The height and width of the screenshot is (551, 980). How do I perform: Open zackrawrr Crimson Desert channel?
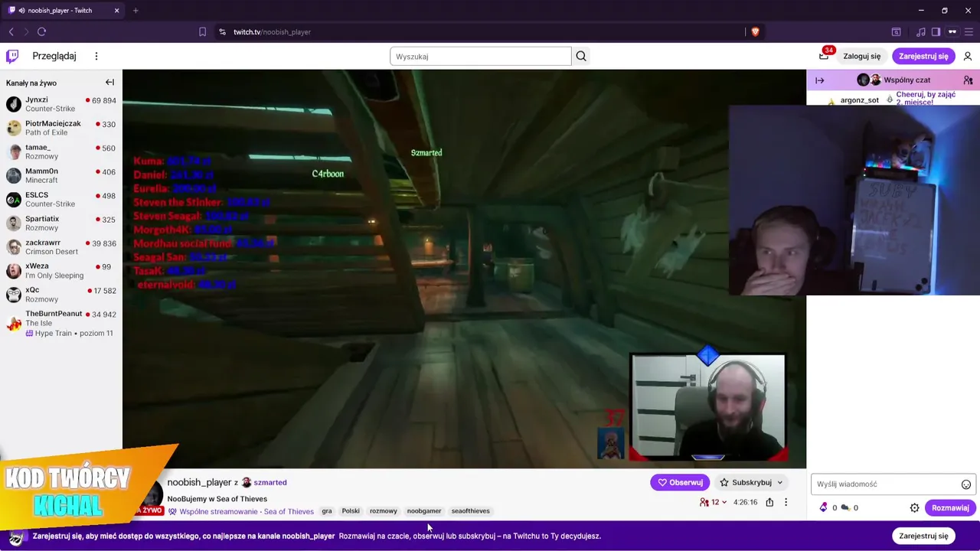click(61, 246)
